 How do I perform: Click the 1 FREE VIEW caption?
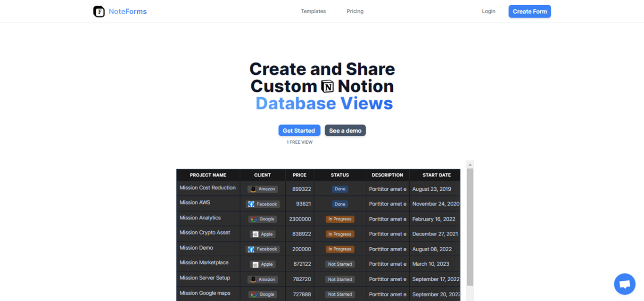point(299,142)
